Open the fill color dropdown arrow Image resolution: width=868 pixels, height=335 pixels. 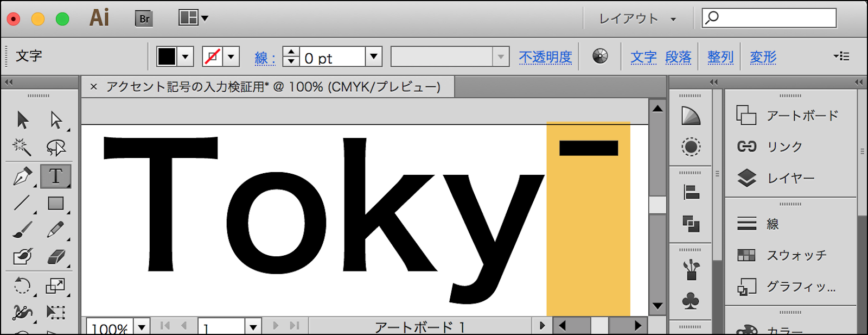click(x=186, y=56)
